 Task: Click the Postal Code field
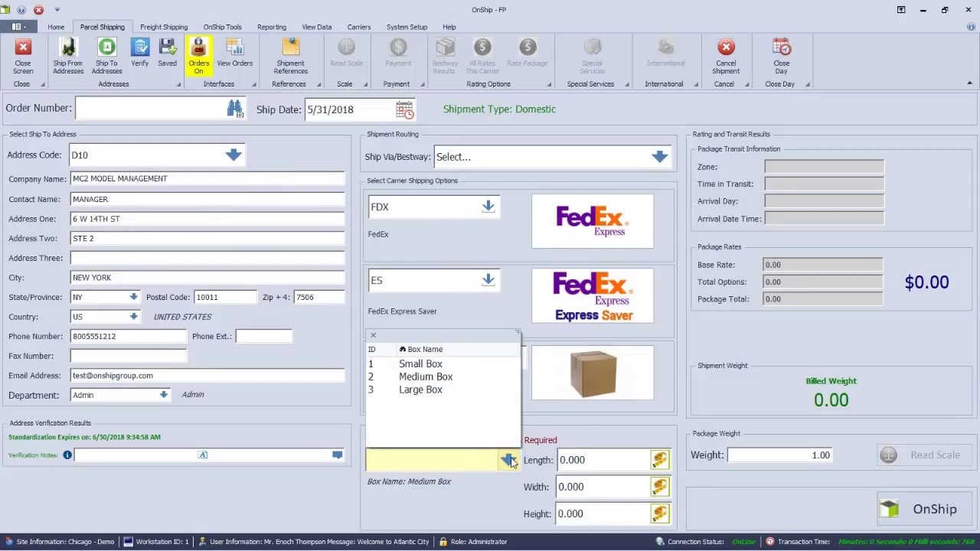(x=225, y=297)
